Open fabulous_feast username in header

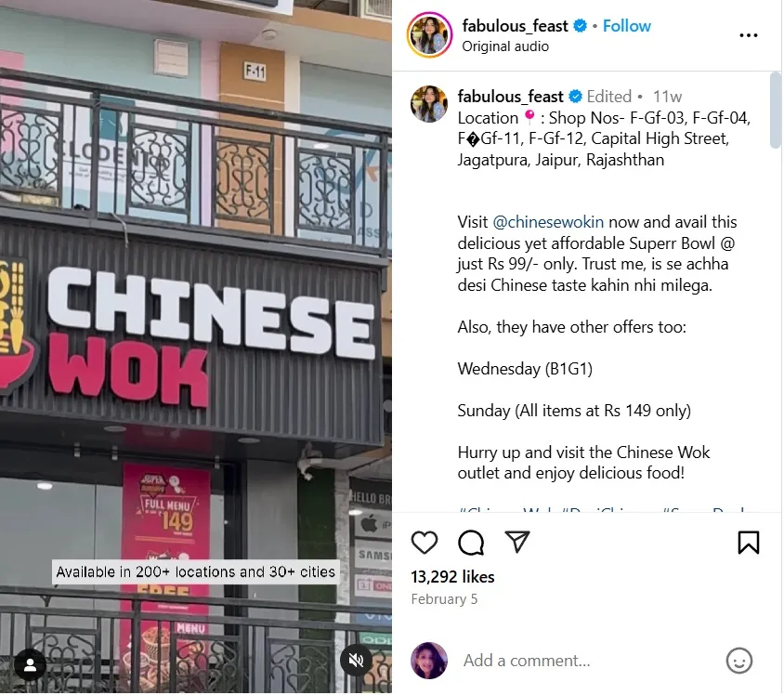pyautogui.click(x=515, y=26)
